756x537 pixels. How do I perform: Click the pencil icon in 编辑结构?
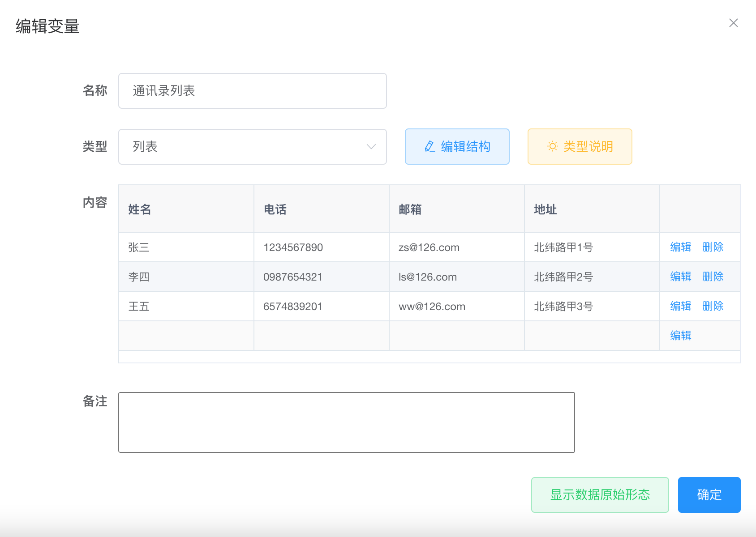click(430, 147)
